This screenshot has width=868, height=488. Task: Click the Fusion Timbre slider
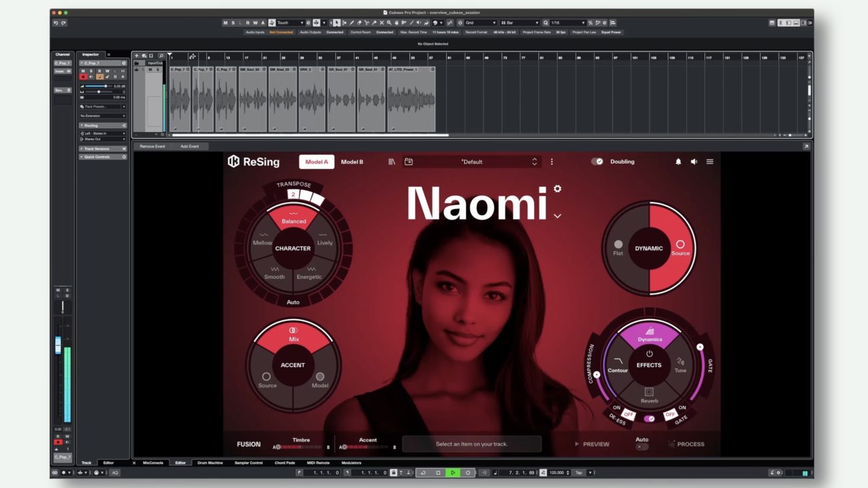[x=300, y=447]
